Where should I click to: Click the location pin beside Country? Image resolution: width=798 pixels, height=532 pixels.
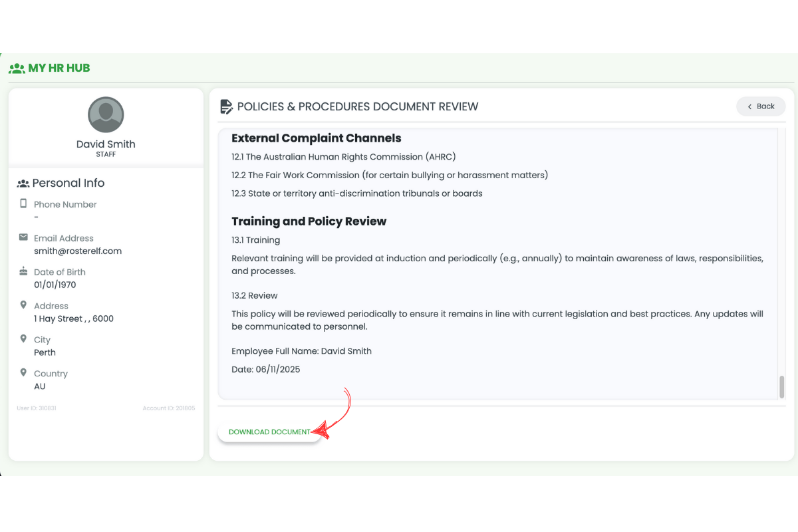click(x=23, y=373)
